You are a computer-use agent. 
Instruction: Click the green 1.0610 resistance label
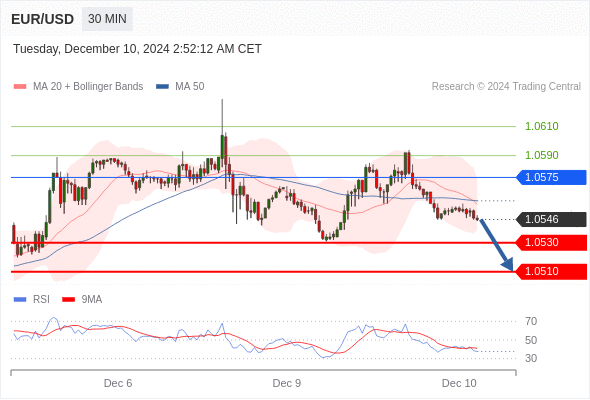tap(541, 126)
